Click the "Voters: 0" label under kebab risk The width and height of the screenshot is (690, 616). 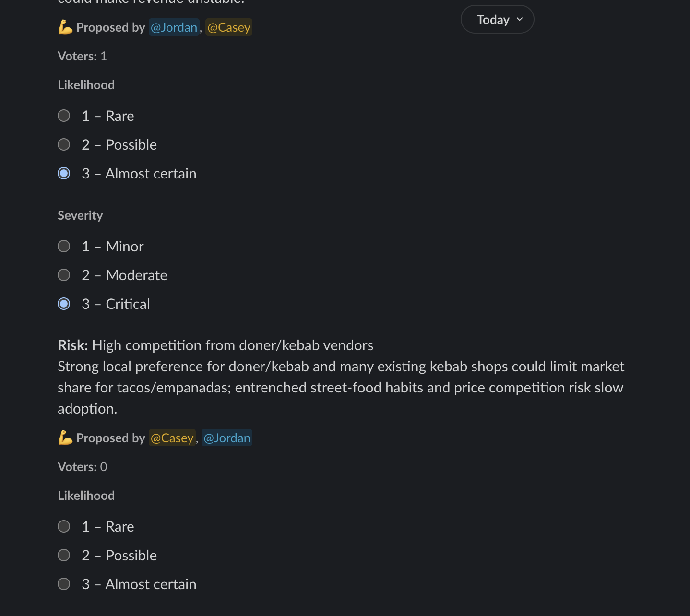[82, 466]
